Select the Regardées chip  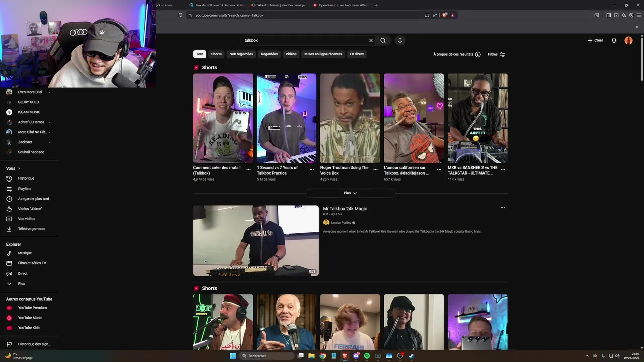(269, 54)
